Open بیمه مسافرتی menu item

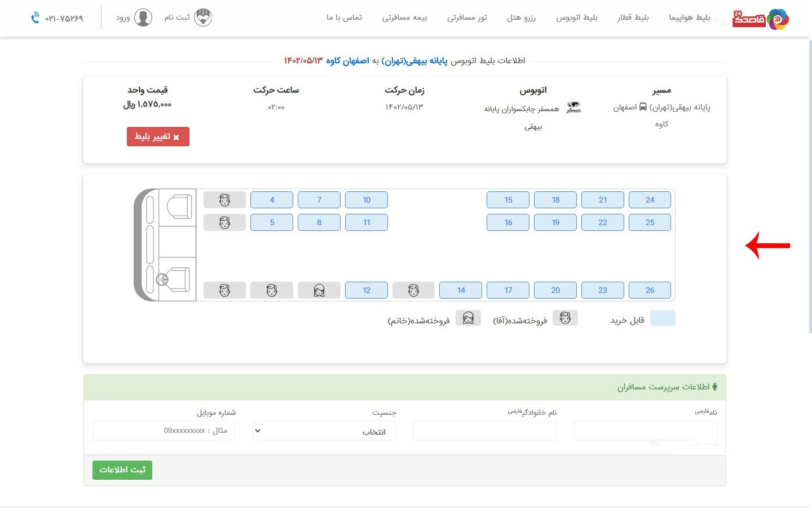pyautogui.click(x=404, y=17)
